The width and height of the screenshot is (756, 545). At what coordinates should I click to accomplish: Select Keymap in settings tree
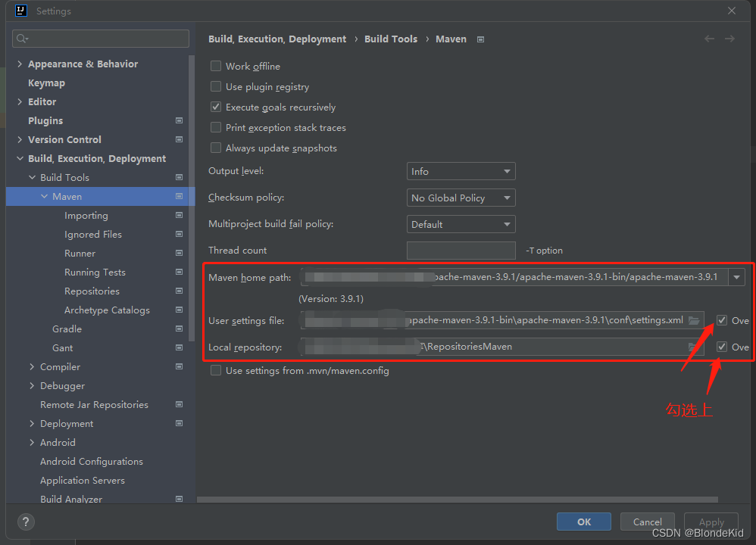point(46,83)
